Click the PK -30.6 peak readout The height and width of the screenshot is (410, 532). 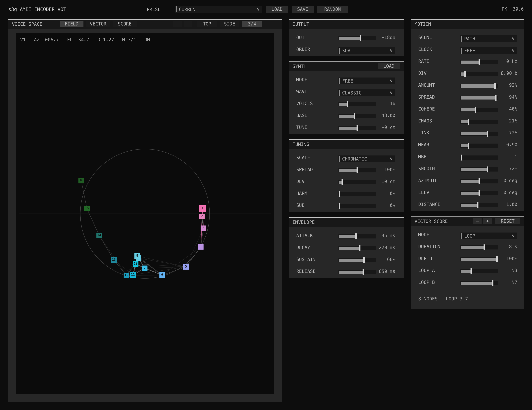[x=513, y=9]
